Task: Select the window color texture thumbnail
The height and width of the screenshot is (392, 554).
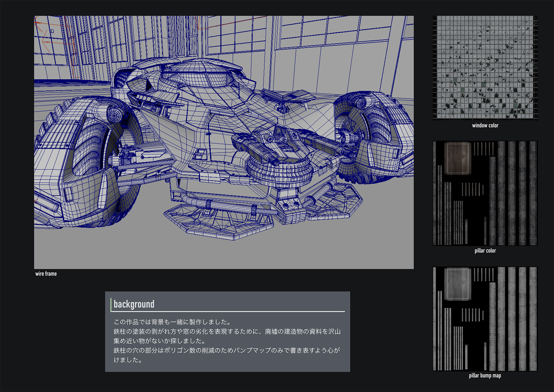Action: click(x=485, y=68)
